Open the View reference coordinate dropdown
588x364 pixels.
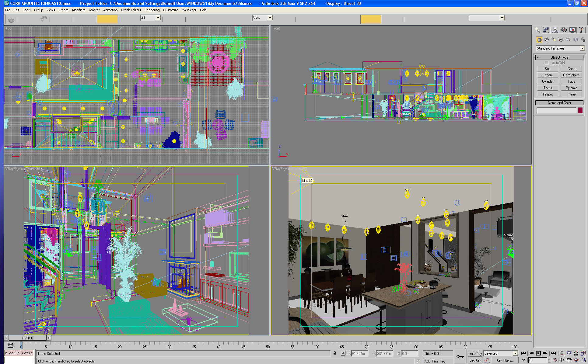coord(270,18)
